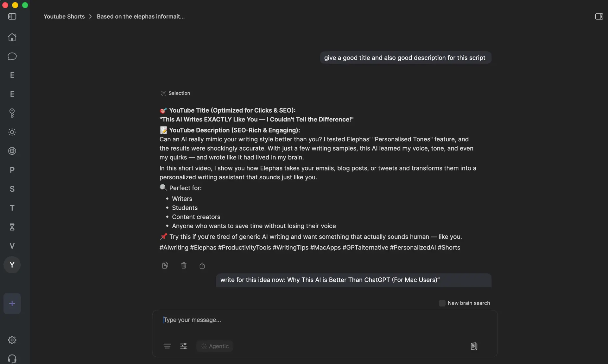Click the headphones support icon
608x364 pixels.
[12, 359]
